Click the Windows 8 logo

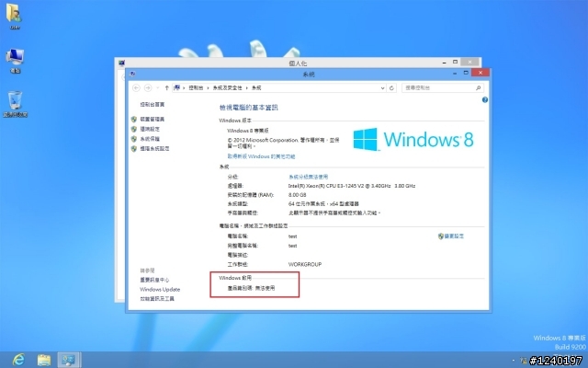[x=413, y=139]
